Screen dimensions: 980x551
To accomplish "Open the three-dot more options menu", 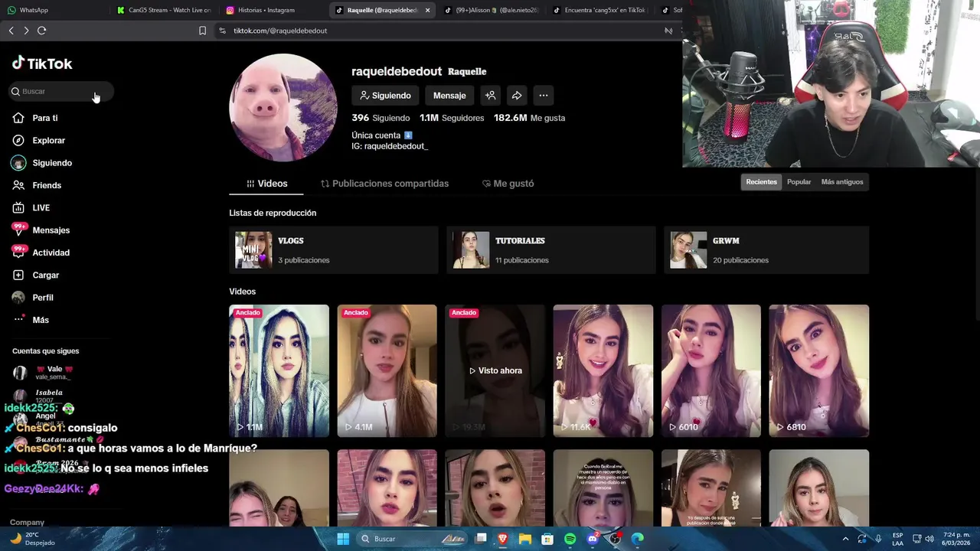I will click(x=543, y=96).
